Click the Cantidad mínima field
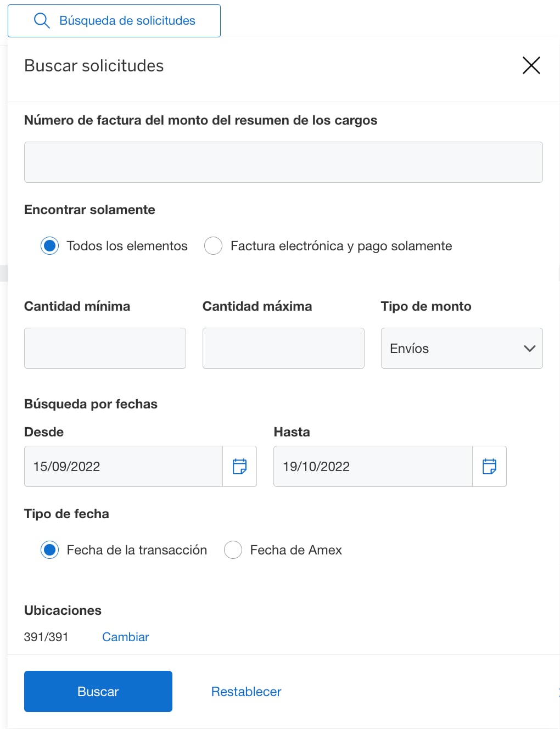Screen dimensions: 560x729 coord(104,348)
